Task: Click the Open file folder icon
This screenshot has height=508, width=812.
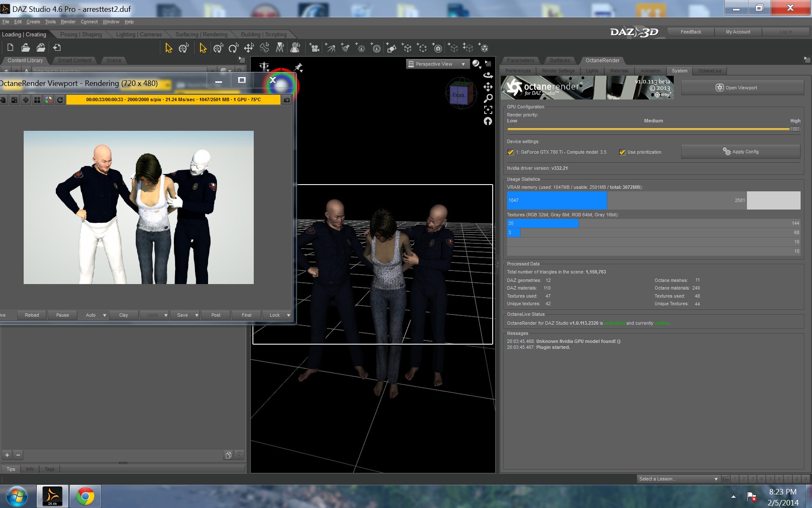Action: click(25, 48)
